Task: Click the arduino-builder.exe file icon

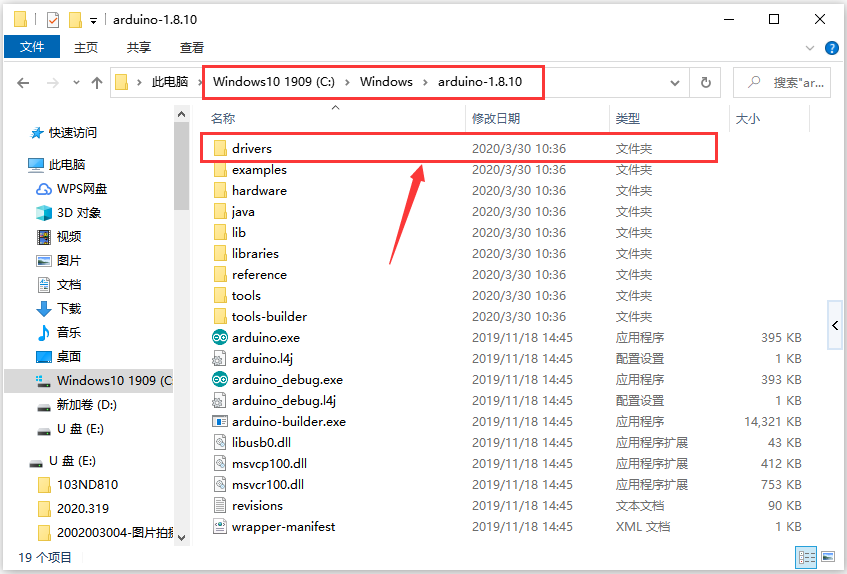Action: (220, 422)
